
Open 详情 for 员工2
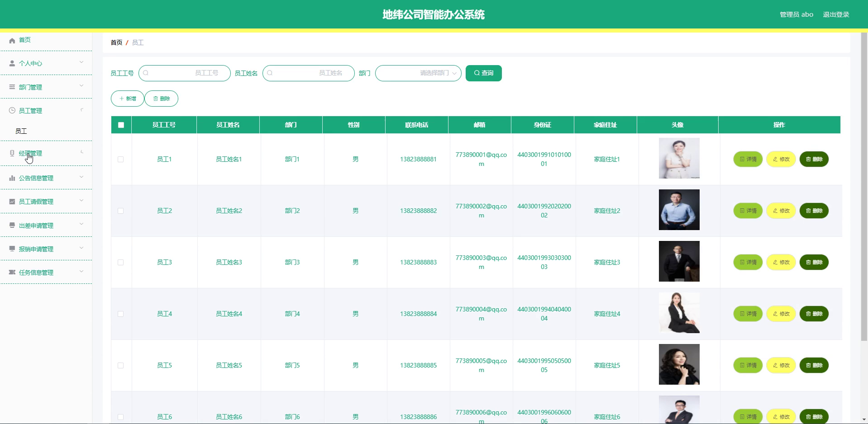click(748, 211)
